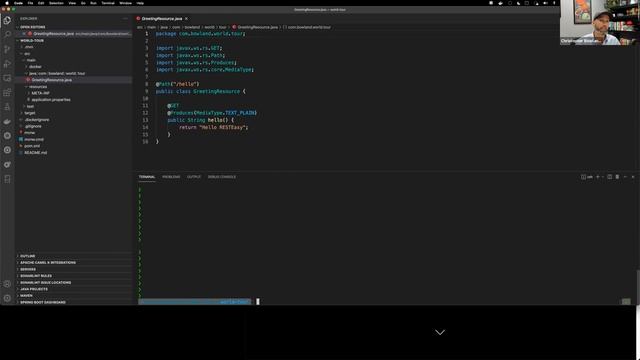Kill terminal with the trash icon
Viewport: 640px width, 360px height.
point(617,177)
